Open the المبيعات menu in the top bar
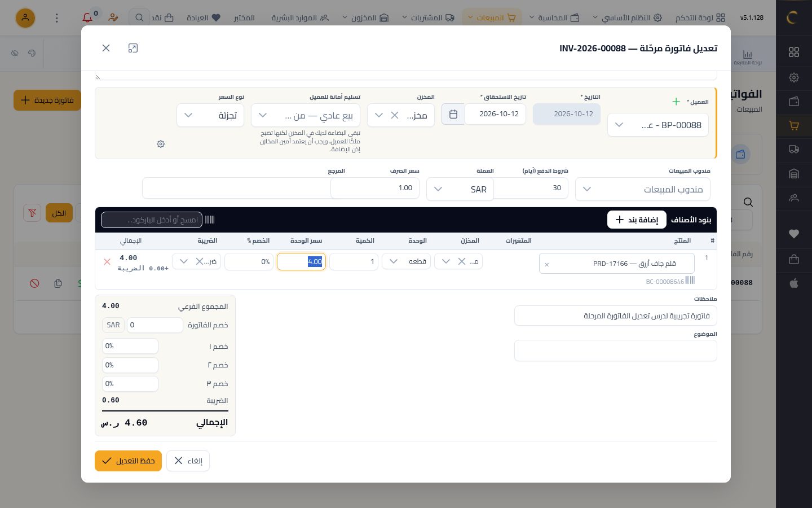The height and width of the screenshot is (508, 812). coord(492,17)
